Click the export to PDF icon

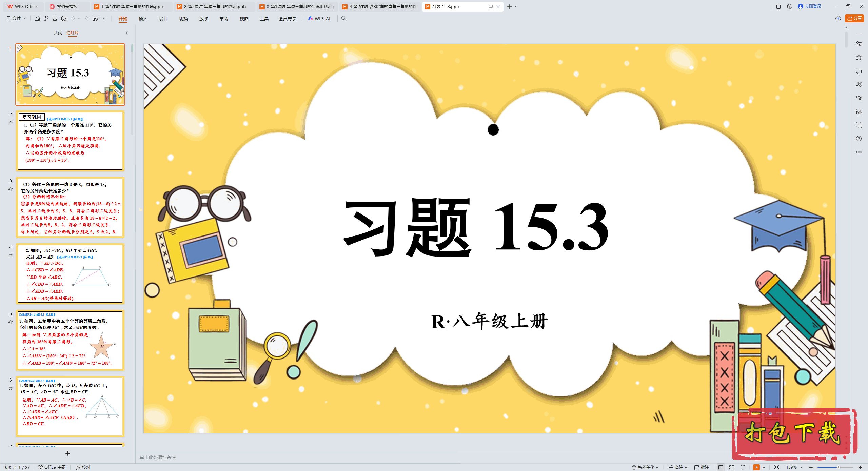pos(46,18)
